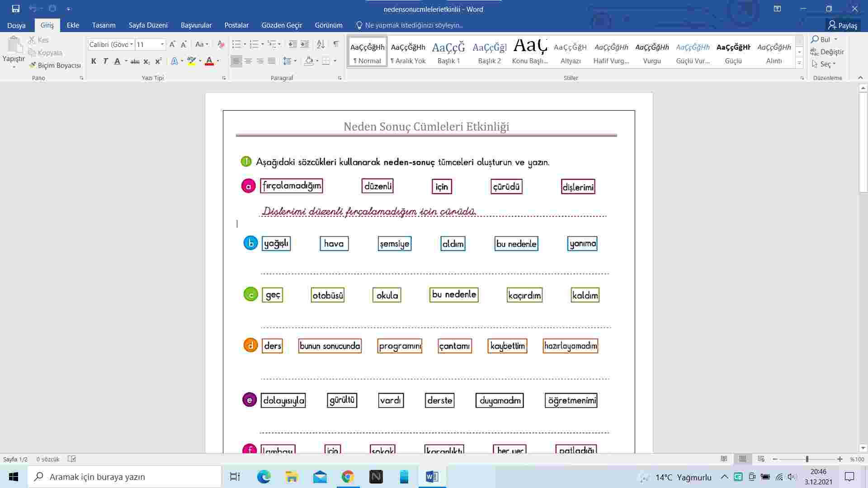
Task: Apply subscript x₂ formatting
Action: click(146, 61)
